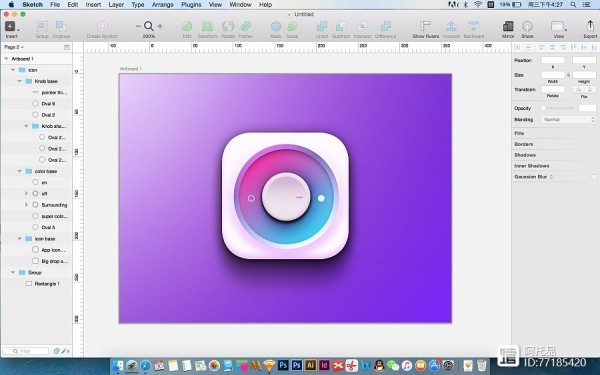Select the App icon layer
This screenshot has height=375, width=600.
(36, 250)
